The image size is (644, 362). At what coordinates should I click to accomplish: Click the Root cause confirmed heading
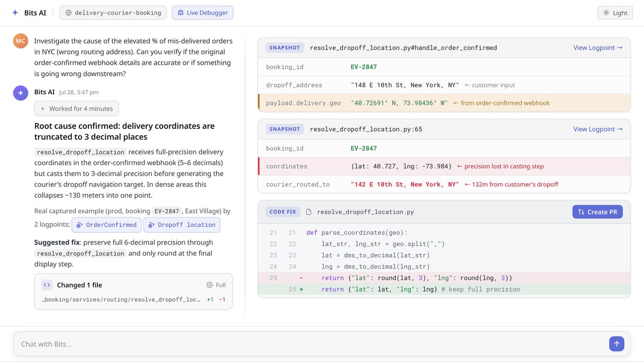pos(124,131)
